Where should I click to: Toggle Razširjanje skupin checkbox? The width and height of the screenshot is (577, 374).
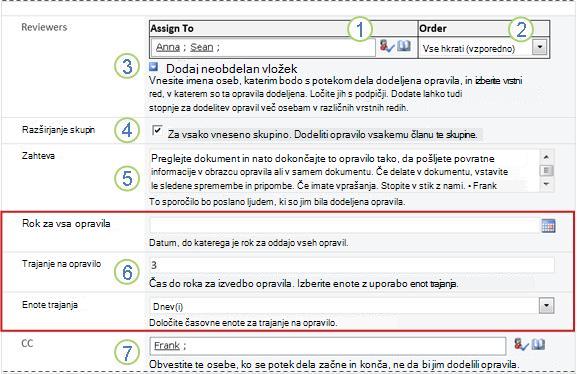click(x=157, y=130)
